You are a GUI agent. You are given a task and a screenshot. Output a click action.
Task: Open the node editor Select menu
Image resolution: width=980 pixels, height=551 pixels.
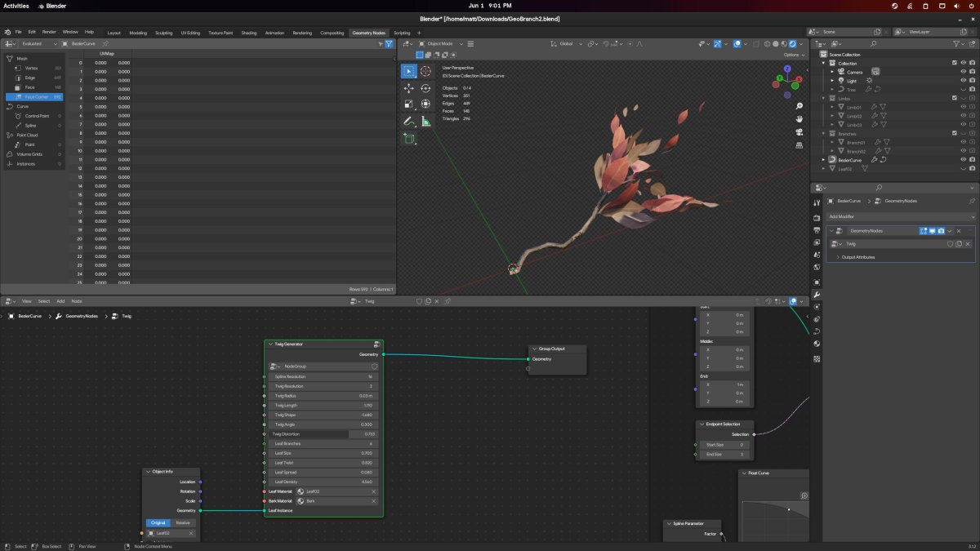coord(43,301)
